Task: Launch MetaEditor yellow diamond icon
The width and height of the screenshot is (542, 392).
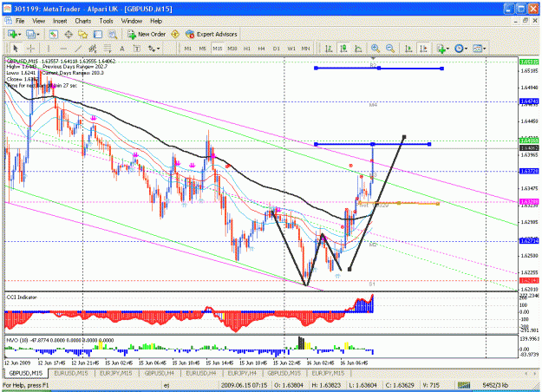Action: coord(175,34)
